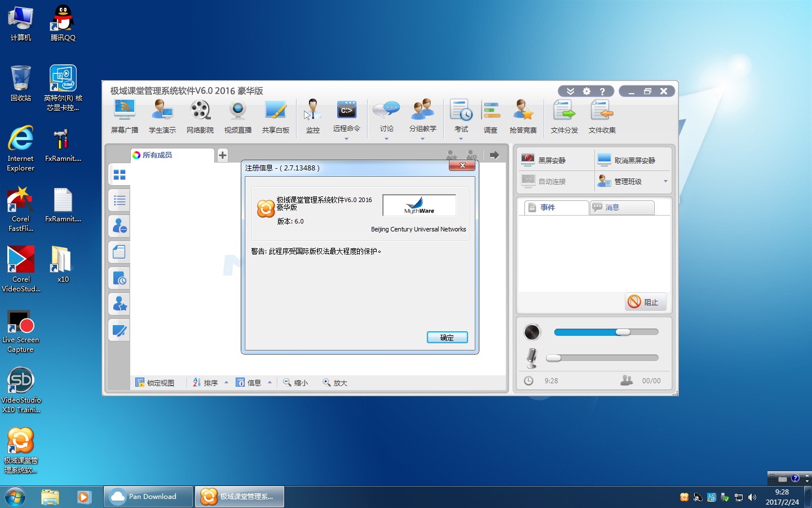812x508 pixels.
Task: Open 学生演示 student demo tool
Action: (x=162, y=116)
